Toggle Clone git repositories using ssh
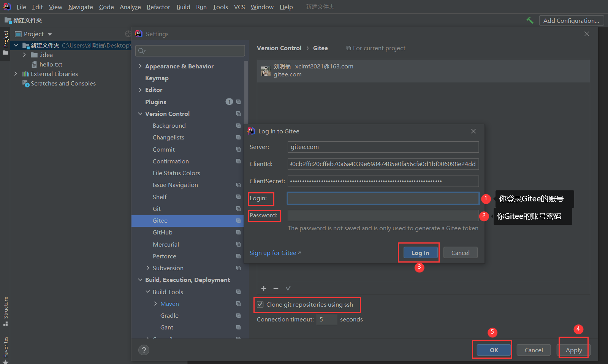The width and height of the screenshot is (608, 364). point(260,304)
